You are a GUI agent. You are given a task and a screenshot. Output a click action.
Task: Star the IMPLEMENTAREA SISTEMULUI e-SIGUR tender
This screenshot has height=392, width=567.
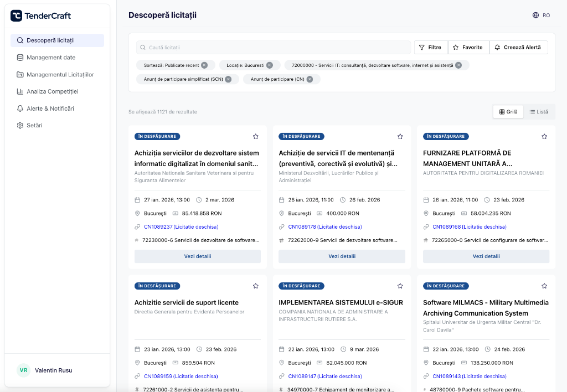(400, 286)
